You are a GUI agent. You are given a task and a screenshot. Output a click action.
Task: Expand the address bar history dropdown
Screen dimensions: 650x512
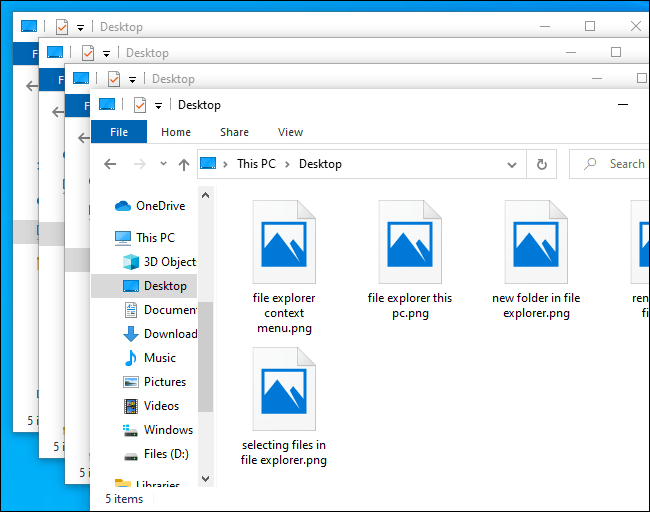point(512,164)
